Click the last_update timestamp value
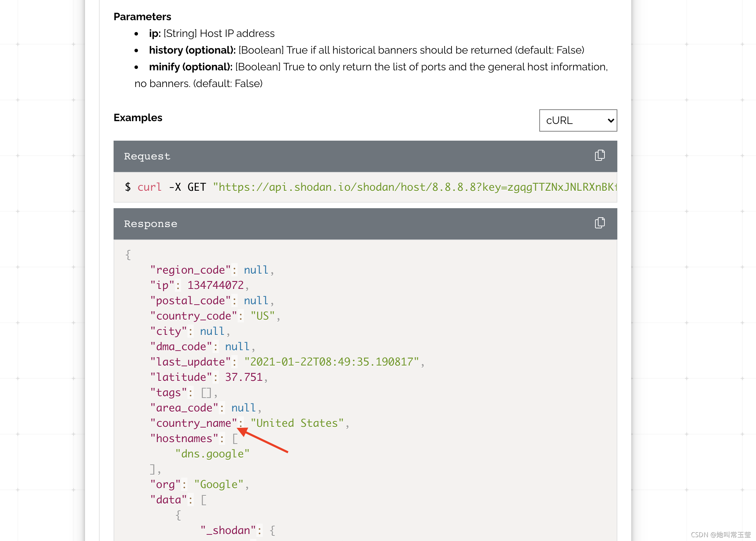Viewport: 756px width, 541px height. tap(331, 362)
